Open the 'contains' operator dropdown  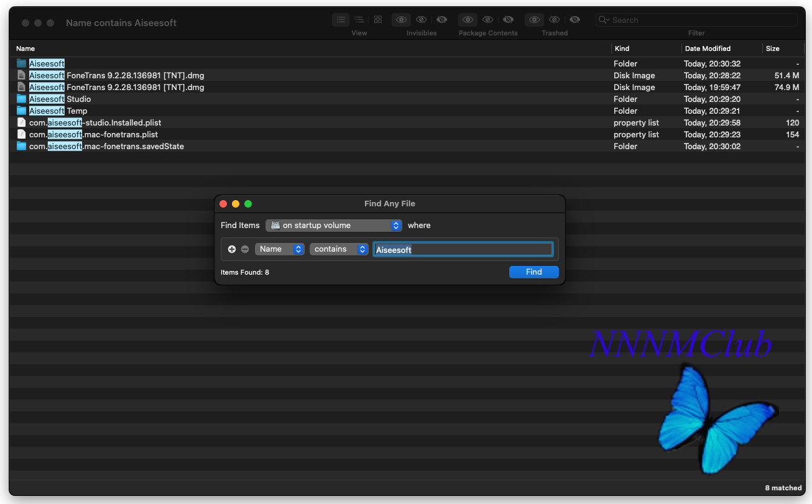point(339,249)
